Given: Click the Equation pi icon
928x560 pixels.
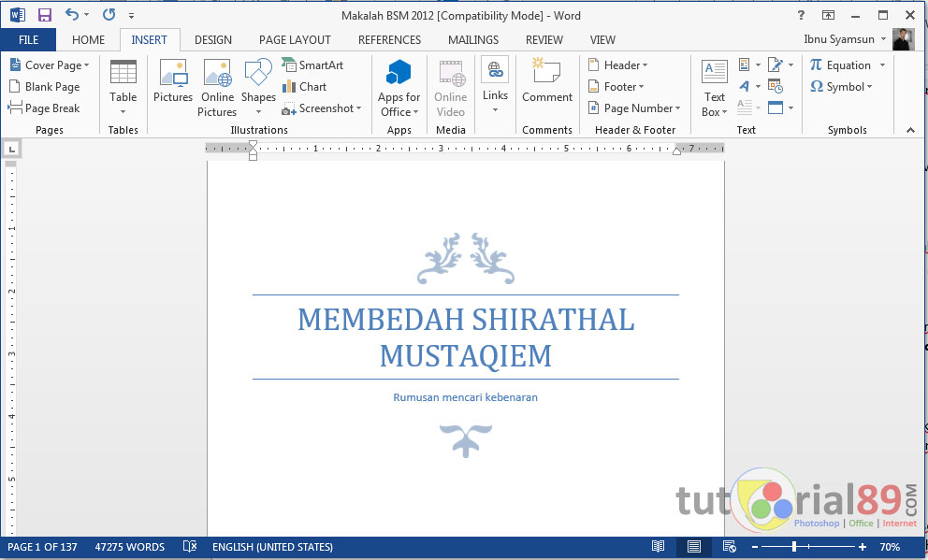Looking at the screenshot, I should [816, 65].
